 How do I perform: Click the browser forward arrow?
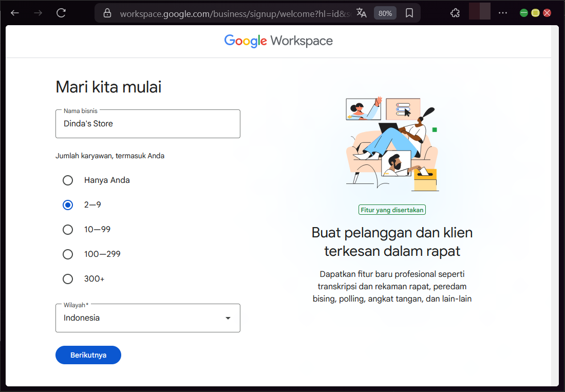(38, 13)
